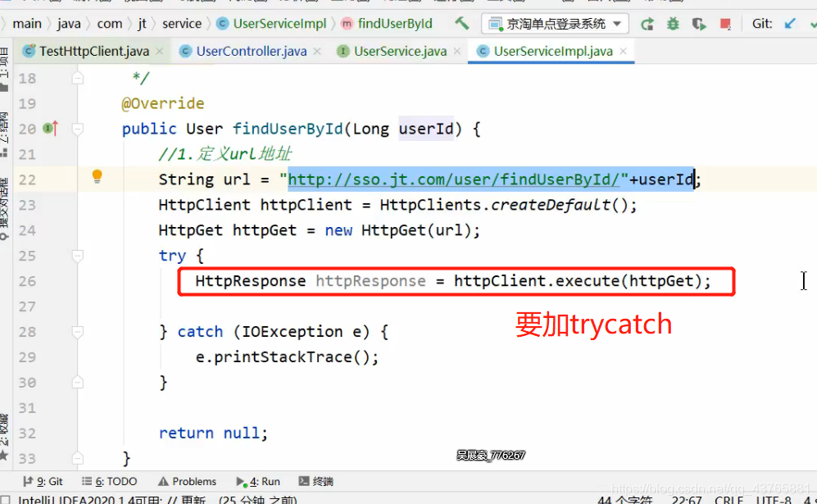Collapse the try block fold marker

[x=78, y=256]
